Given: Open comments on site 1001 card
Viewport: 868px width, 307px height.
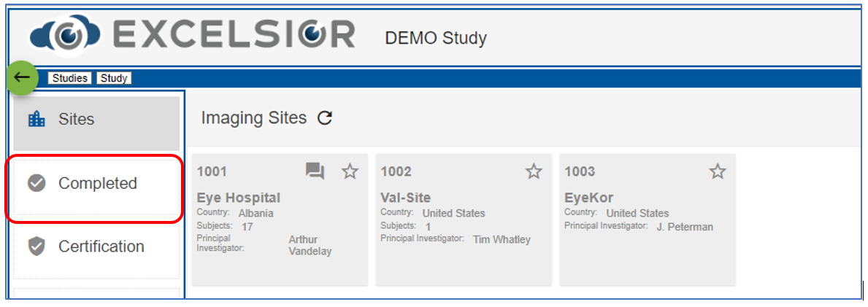Looking at the screenshot, I should pyautogui.click(x=315, y=171).
